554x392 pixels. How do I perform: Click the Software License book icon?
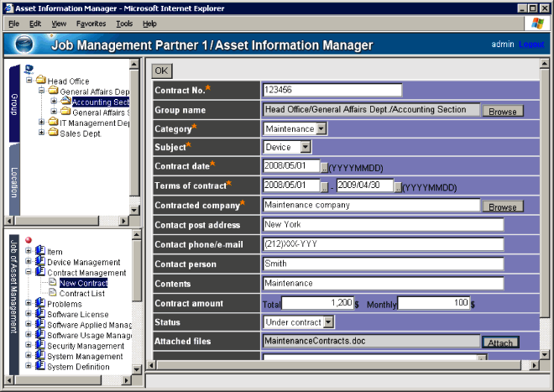click(x=39, y=314)
